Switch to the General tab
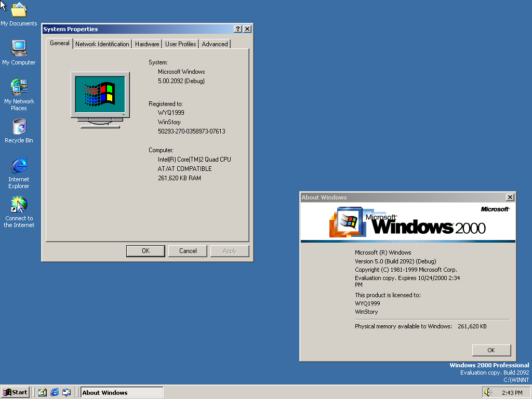The width and height of the screenshot is (532, 399). pyautogui.click(x=59, y=43)
